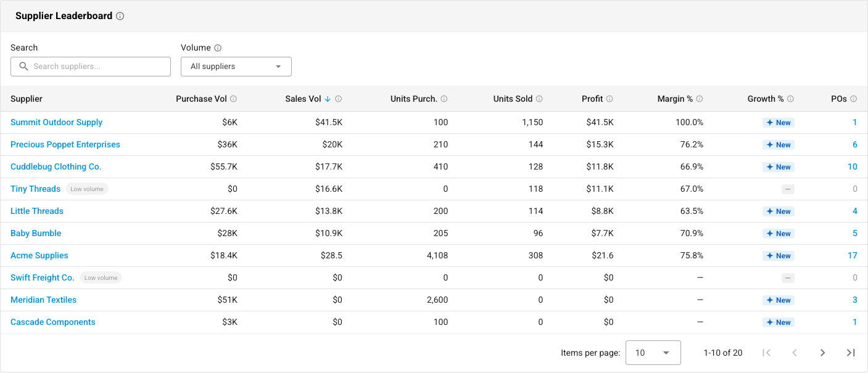Viewport: 868px width, 373px height.
Task: Click the info icon on Purchase Vol header
Action: pos(233,99)
